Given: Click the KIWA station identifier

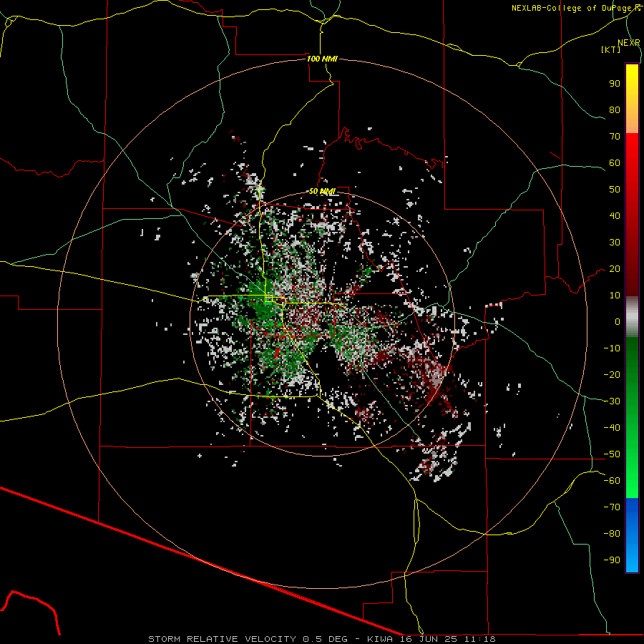Looking at the screenshot, I should point(380,639).
